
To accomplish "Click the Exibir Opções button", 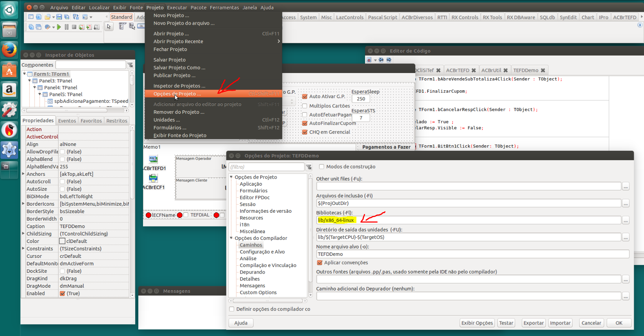I will click(x=477, y=323).
